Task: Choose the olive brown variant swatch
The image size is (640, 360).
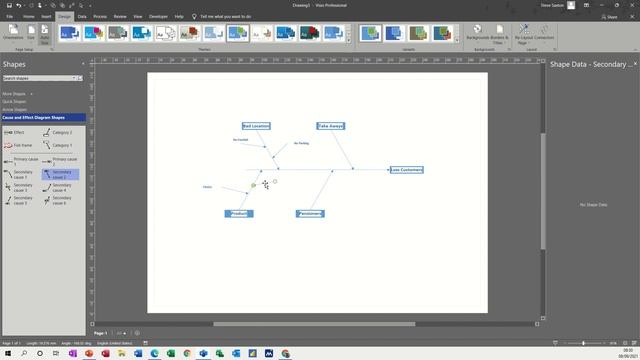Action: [x=418, y=33]
